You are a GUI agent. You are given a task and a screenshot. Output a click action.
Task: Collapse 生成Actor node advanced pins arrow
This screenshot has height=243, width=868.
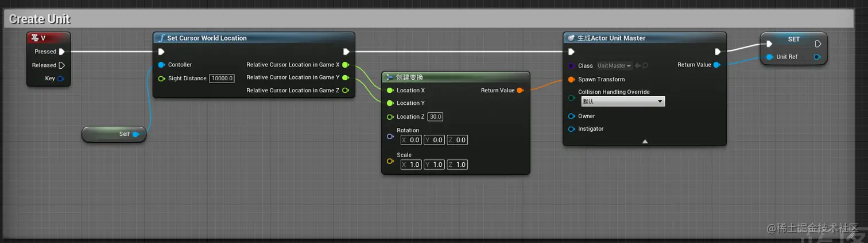645,141
